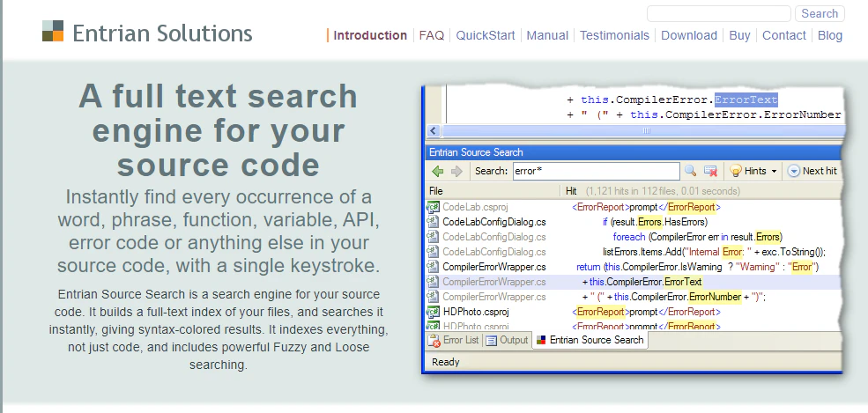Select the listErrors.Items.Add hit line
This screenshot has height=413, width=868.
(x=714, y=252)
